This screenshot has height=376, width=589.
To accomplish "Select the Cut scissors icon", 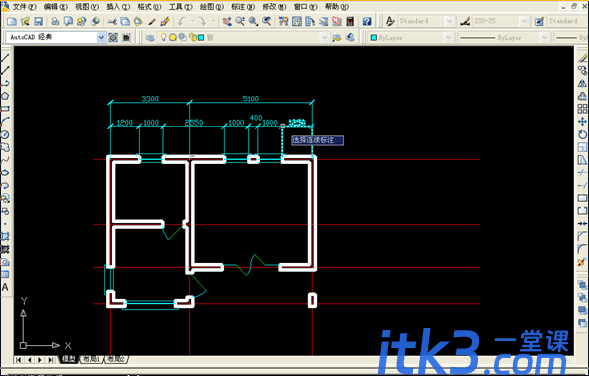I will point(112,21).
